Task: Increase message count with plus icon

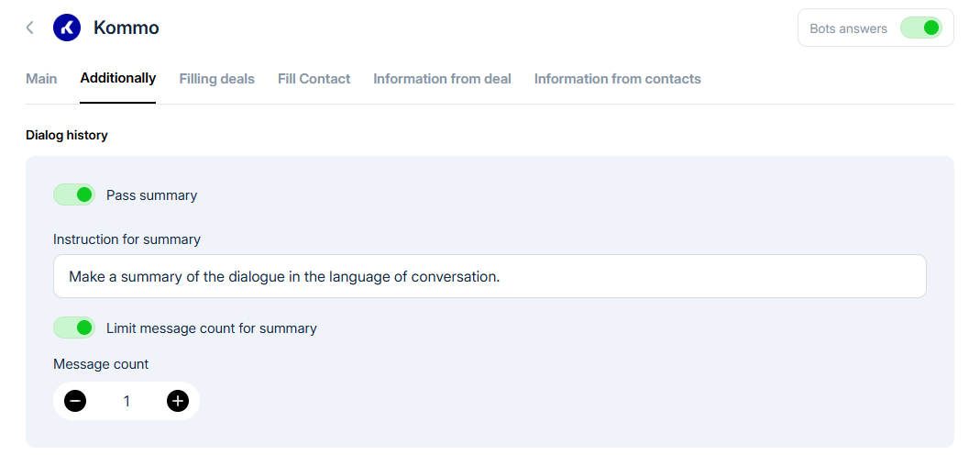Action: point(178,401)
